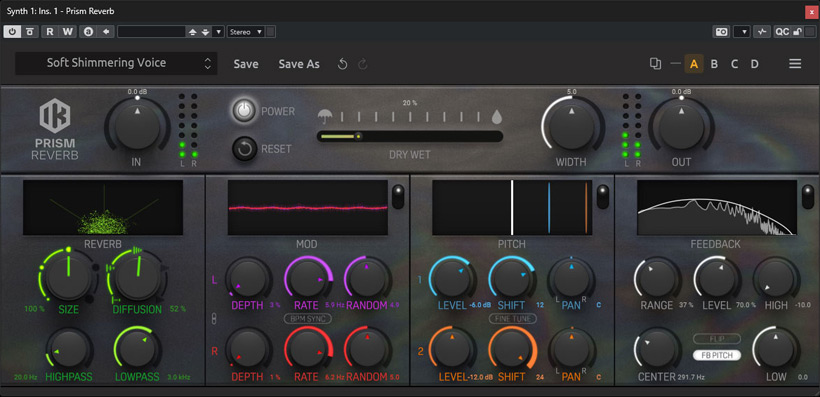Click the waveform side-chain icon in host toolbar

[x=762, y=32]
